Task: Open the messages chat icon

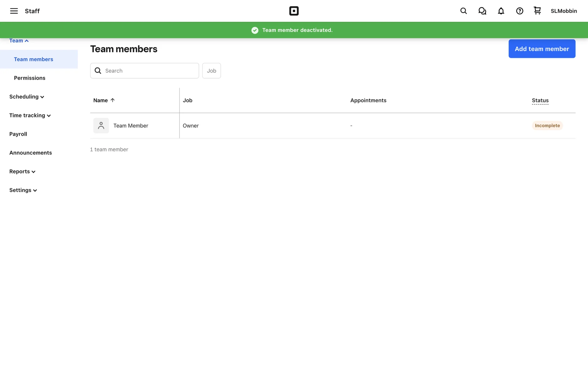Action: (x=482, y=11)
